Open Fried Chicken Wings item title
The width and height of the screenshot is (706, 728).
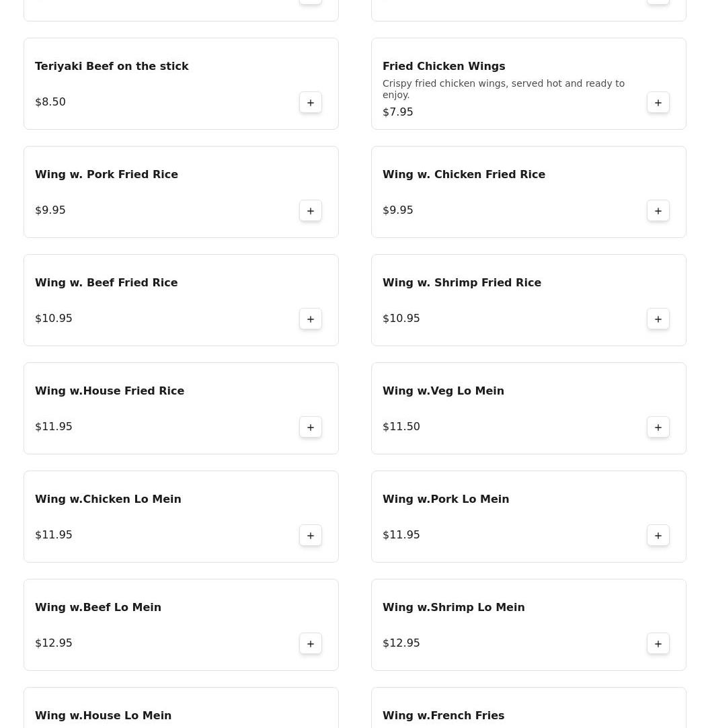(444, 67)
